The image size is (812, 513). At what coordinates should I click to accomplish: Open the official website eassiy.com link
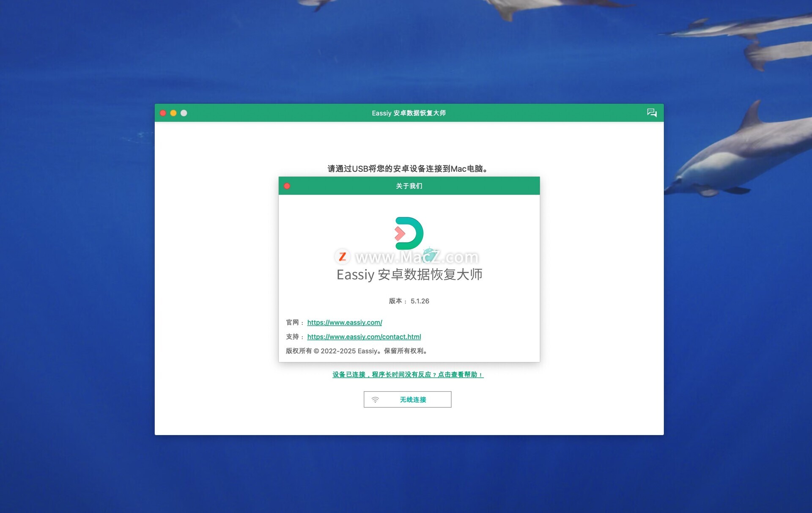344,322
